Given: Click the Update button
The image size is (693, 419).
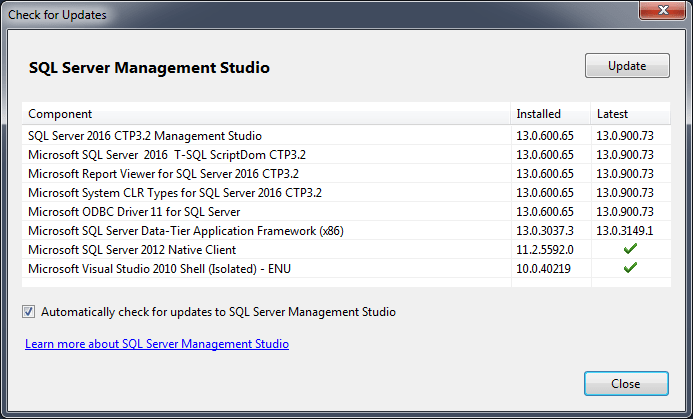Looking at the screenshot, I should (627, 66).
